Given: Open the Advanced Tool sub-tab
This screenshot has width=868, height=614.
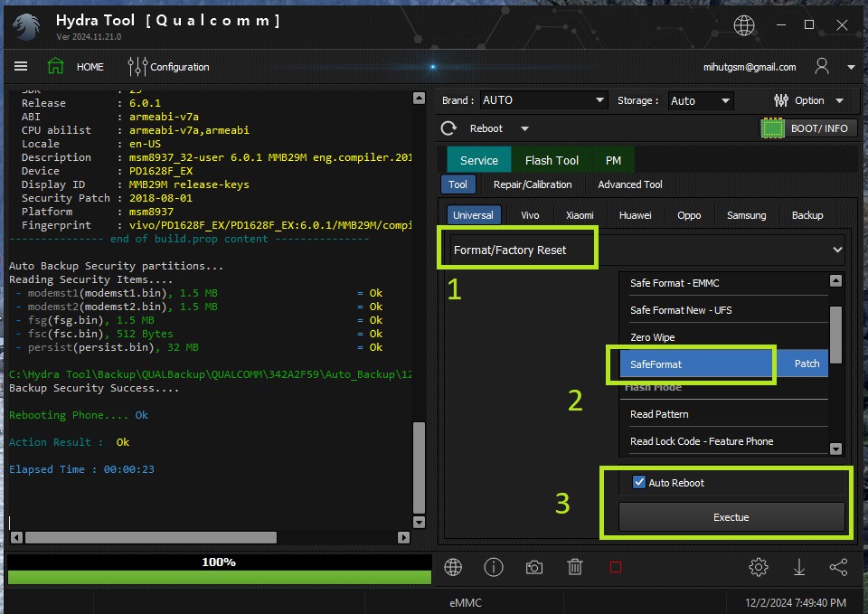Looking at the screenshot, I should (x=630, y=184).
